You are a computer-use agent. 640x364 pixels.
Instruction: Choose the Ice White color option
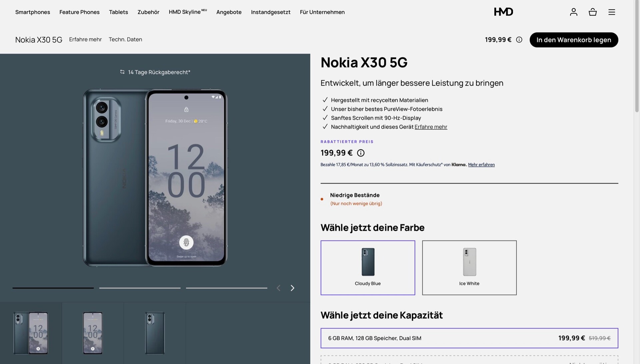[x=469, y=268]
